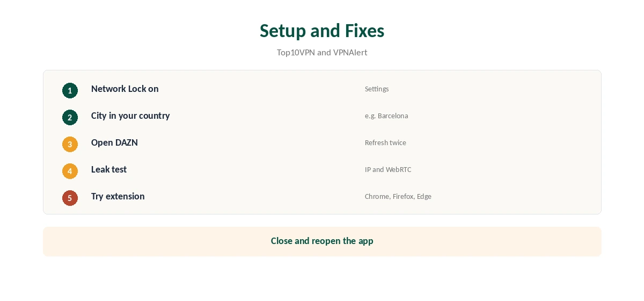Select the 'Leak test' step title

109,169
